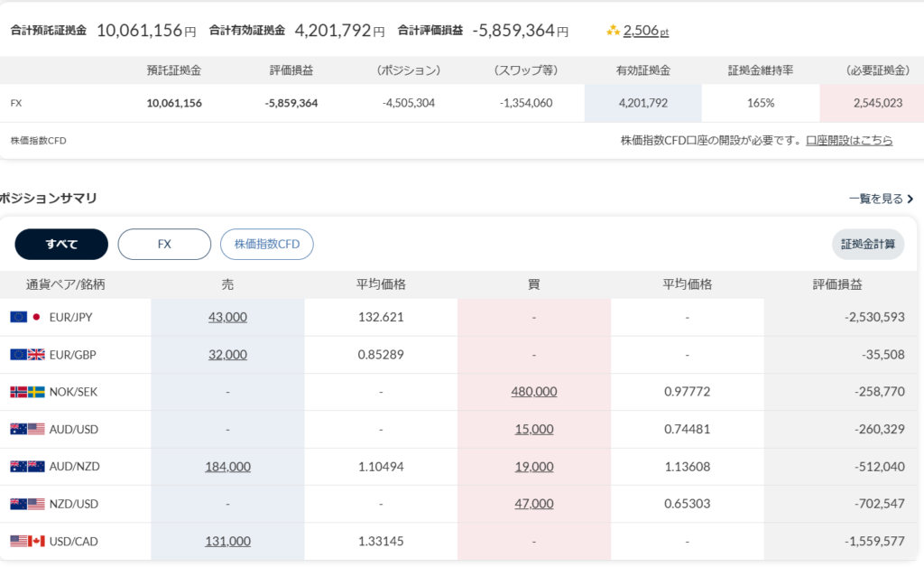Click the NZD/USD currency flag icon
924x567 pixels.
click(27, 504)
